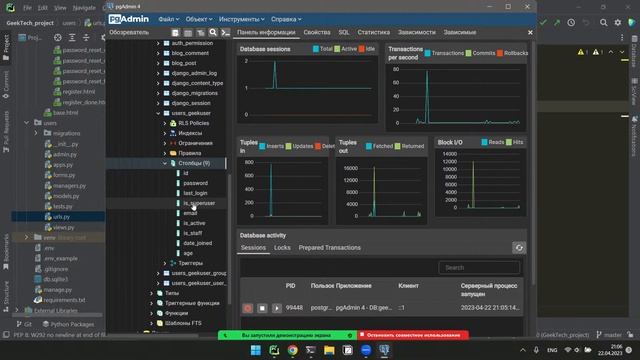Image resolution: width=640 pixels, height=360 pixels.
Task: Select the Sessions tab
Action: 253,248
